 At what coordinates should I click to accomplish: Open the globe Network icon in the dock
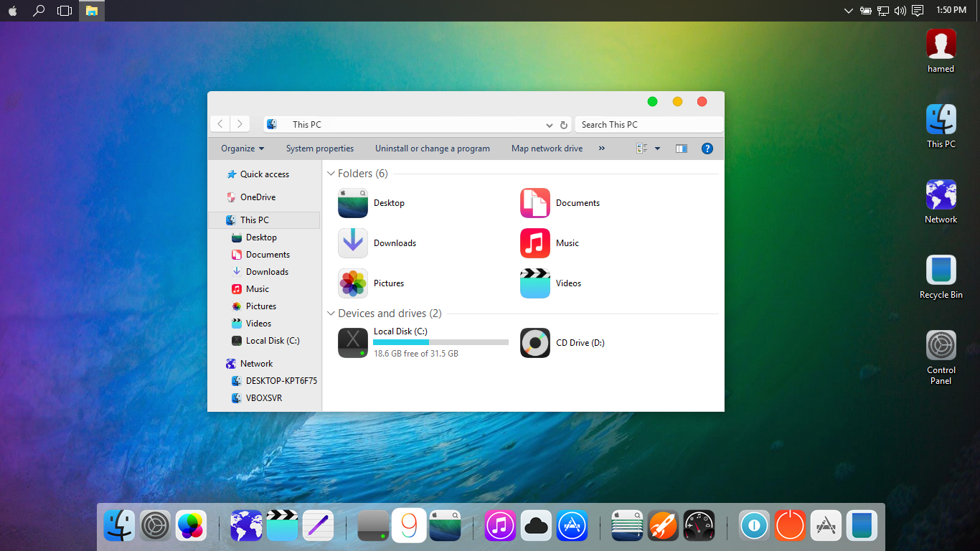[246, 525]
